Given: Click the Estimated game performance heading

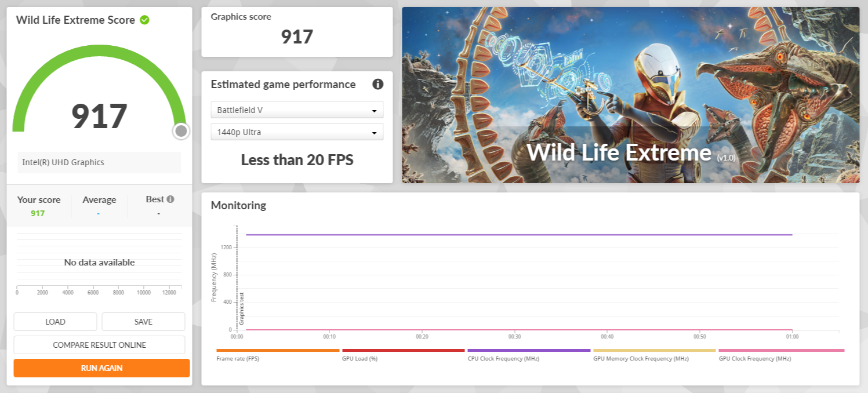Looking at the screenshot, I should [283, 85].
